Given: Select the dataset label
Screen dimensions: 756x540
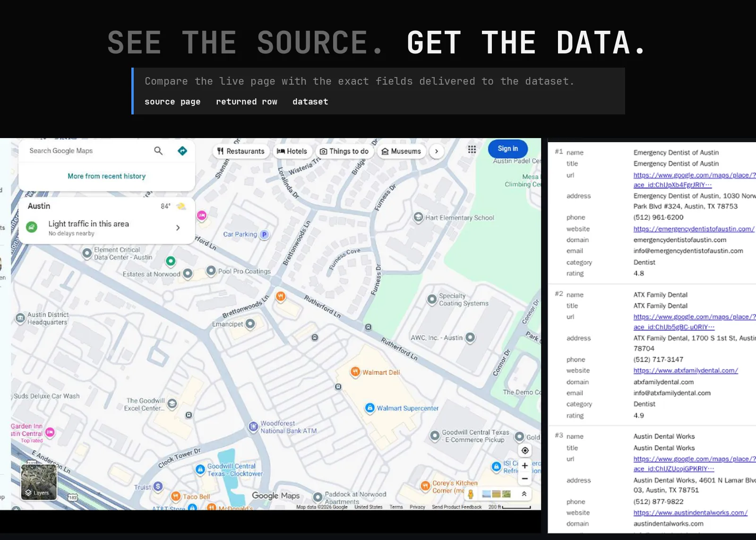Looking at the screenshot, I should pos(310,102).
